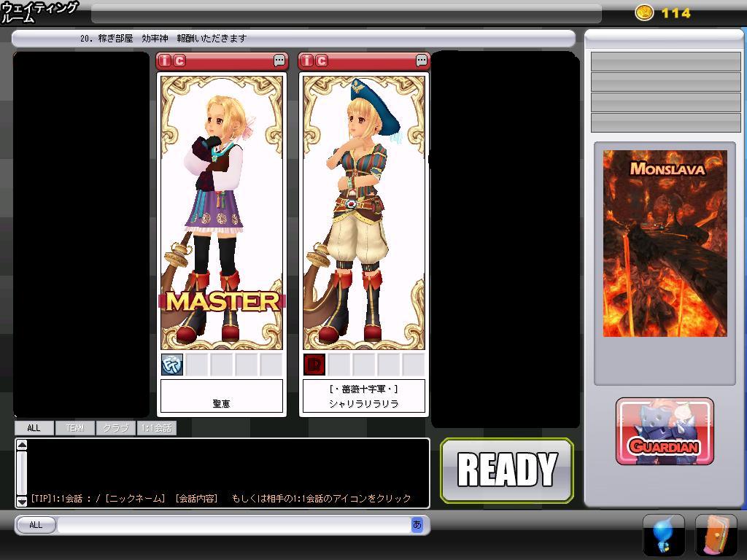Click the Monslava map thumbnail
This screenshot has height=560, width=747.
tap(665, 244)
